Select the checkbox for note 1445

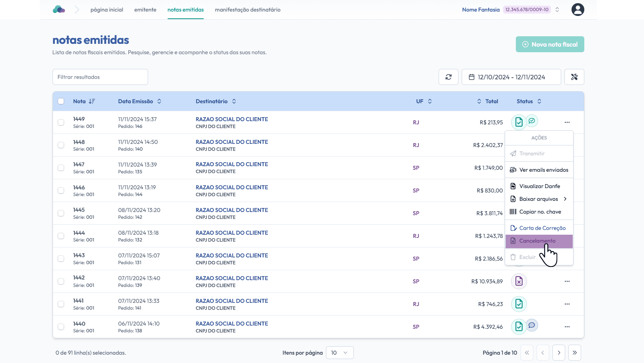[x=61, y=213]
